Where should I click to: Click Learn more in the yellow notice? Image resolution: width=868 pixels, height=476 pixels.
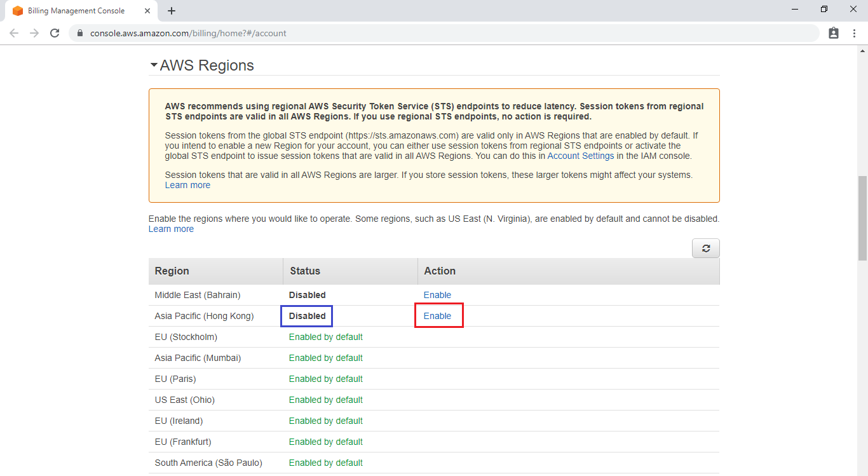187,185
